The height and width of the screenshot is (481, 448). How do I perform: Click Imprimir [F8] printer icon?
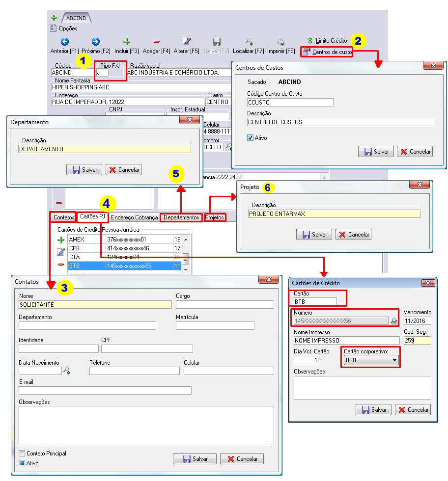(x=280, y=42)
